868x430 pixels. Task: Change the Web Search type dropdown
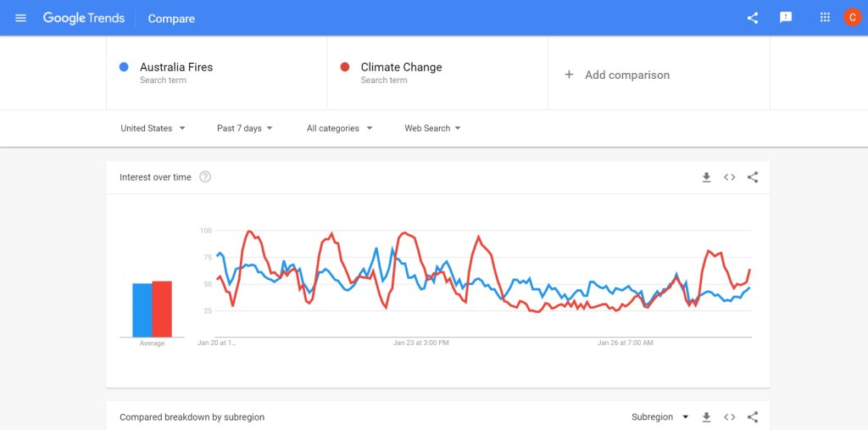point(432,128)
